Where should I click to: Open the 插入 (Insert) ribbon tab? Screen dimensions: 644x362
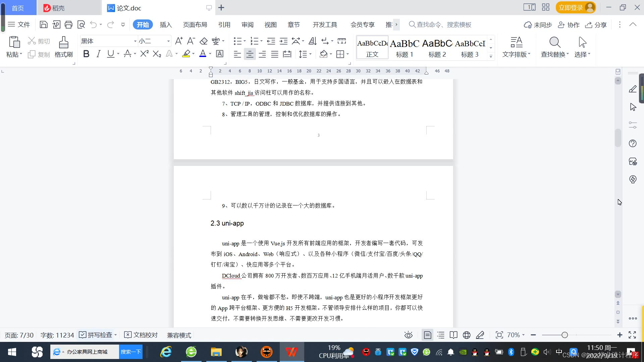166,25
